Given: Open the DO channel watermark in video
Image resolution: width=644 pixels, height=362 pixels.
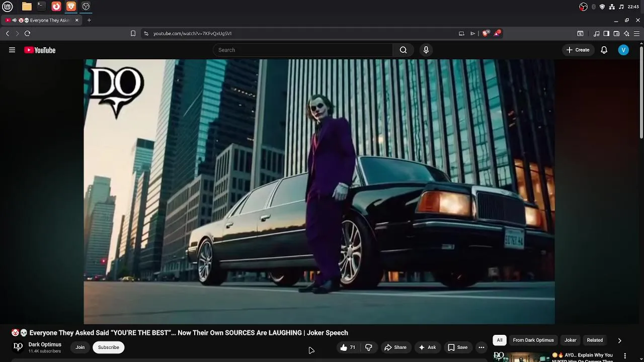Looking at the screenshot, I should tap(117, 92).
